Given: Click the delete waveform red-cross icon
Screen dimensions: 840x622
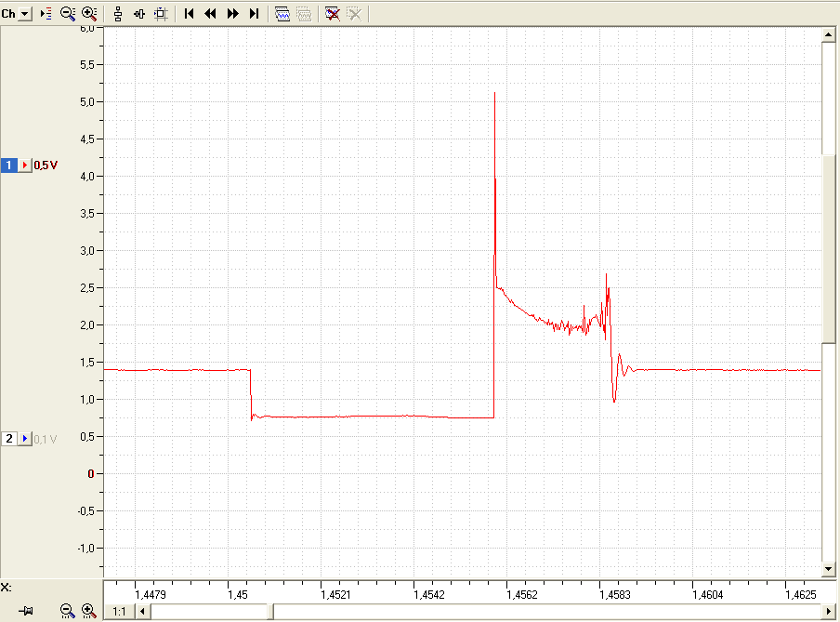Looking at the screenshot, I should [x=332, y=14].
